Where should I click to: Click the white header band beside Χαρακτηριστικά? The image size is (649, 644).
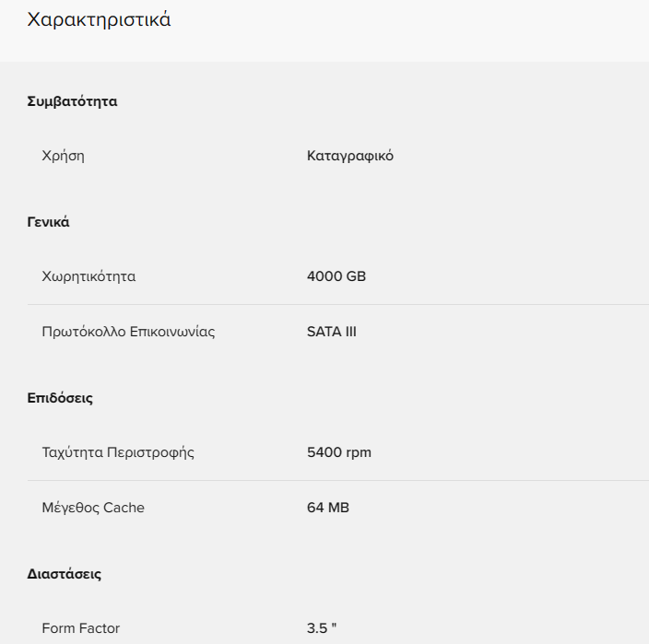409,30
